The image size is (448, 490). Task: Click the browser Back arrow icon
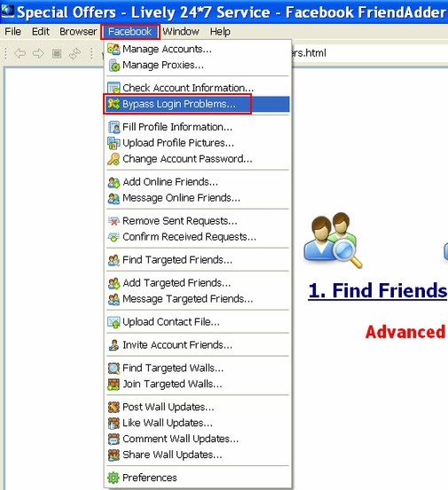pyautogui.click(x=20, y=53)
